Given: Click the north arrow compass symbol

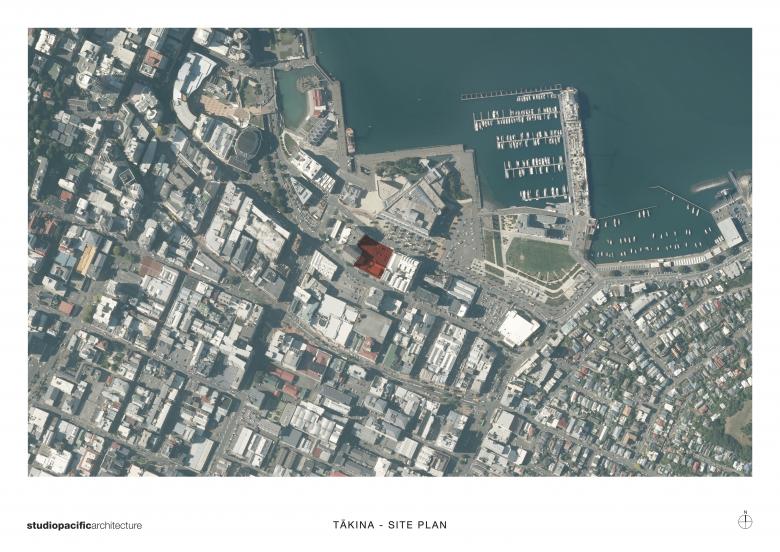Looking at the screenshot, I should (744, 520).
